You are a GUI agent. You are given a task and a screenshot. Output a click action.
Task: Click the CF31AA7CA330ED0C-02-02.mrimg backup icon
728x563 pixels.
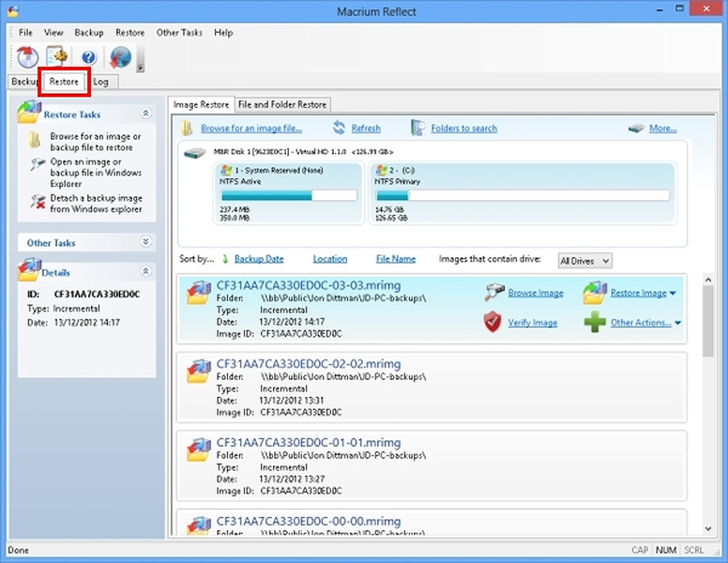click(x=199, y=371)
